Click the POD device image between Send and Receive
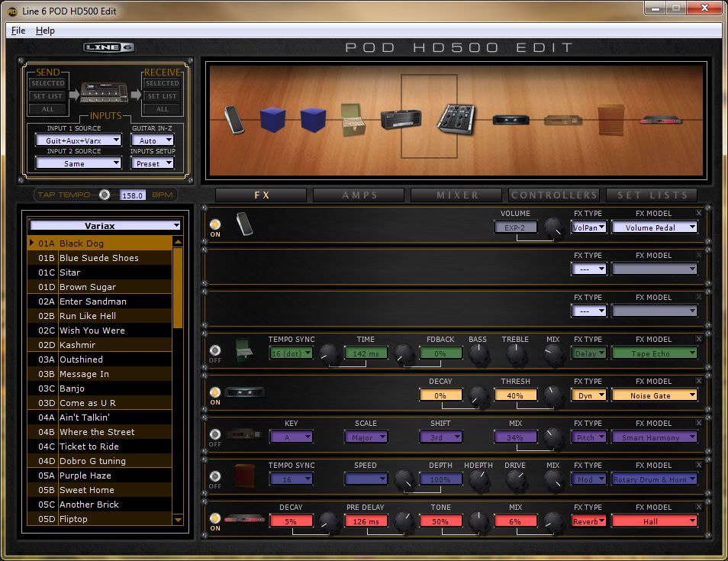The height and width of the screenshot is (561, 728). coord(104,93)
